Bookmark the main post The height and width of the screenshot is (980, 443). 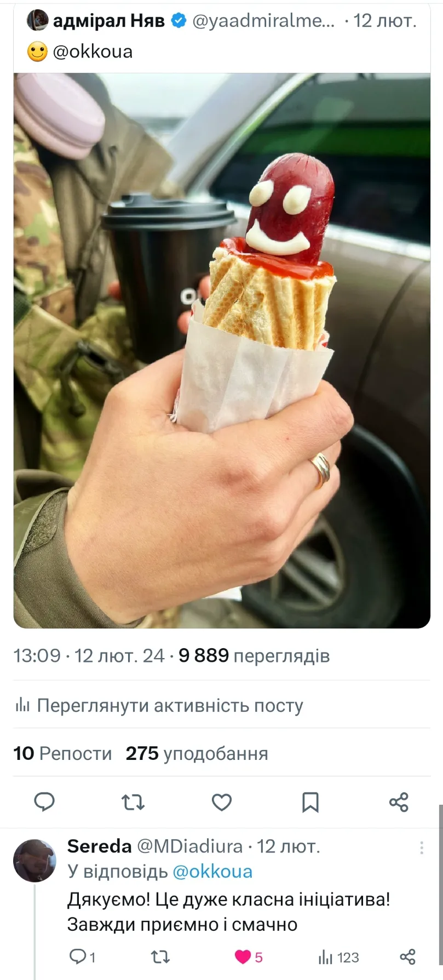[310, 803]
